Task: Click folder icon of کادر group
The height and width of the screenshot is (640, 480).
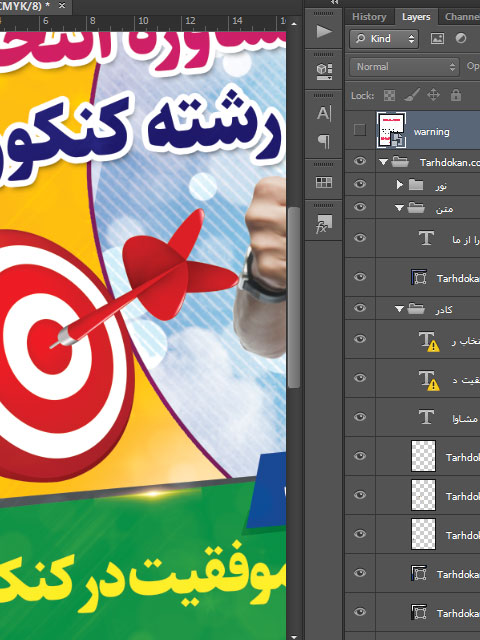Action: coord(416,309)
